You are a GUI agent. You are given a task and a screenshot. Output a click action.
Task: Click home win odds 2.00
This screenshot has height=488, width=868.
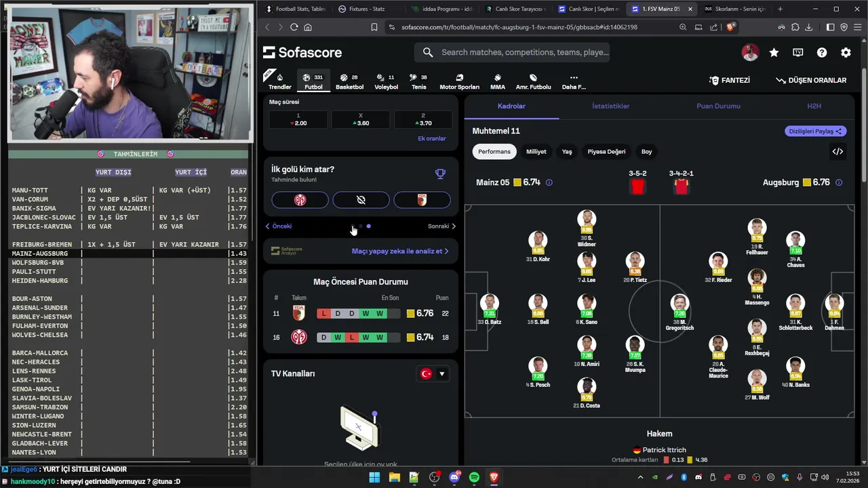pyautogui.click(x=298, y=119)
